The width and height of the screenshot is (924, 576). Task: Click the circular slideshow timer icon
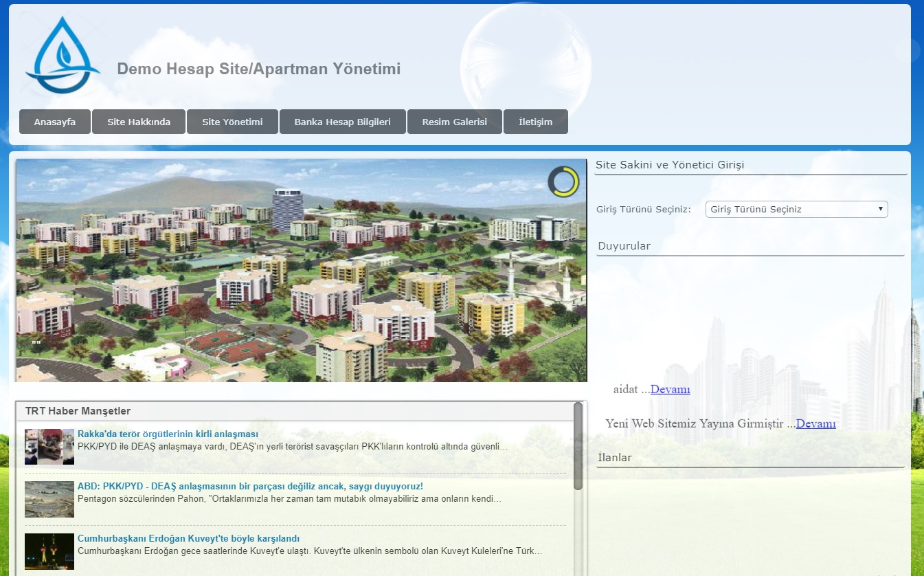pyautogui.click(x=563, y=181)
